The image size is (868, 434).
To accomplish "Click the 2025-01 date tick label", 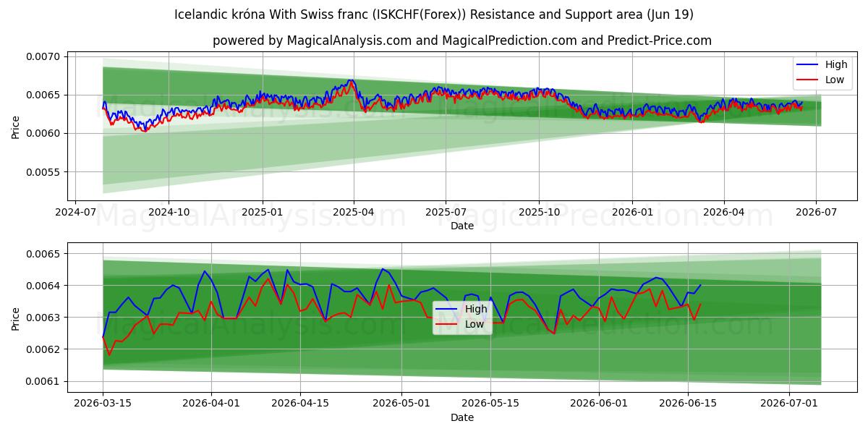I will pyautogui.click(x=261, y=212).
